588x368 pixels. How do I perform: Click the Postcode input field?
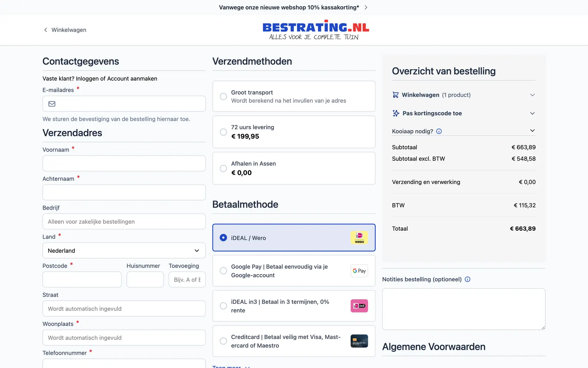82,280
